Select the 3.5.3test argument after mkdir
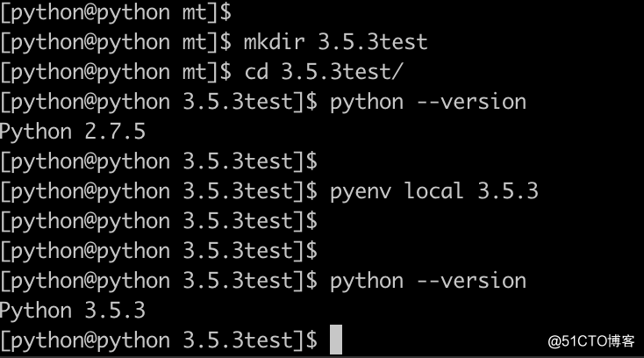644x358 pixels. pos(373,42)
